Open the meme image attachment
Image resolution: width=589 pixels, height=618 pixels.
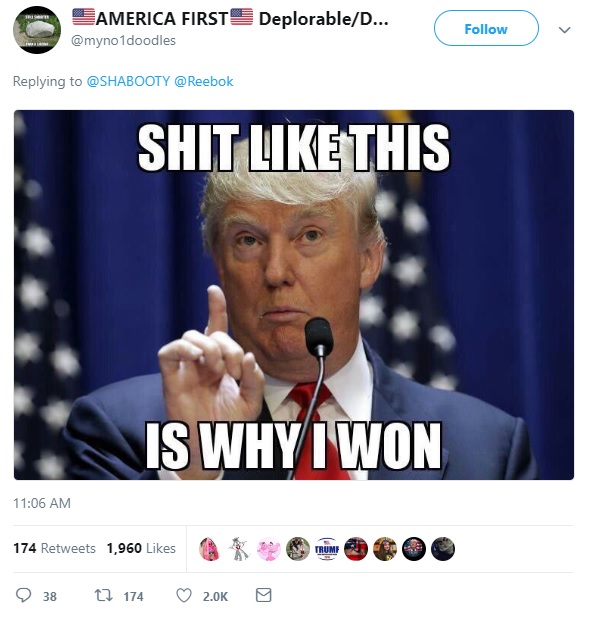pyautogui.click(x=294, y=295)
